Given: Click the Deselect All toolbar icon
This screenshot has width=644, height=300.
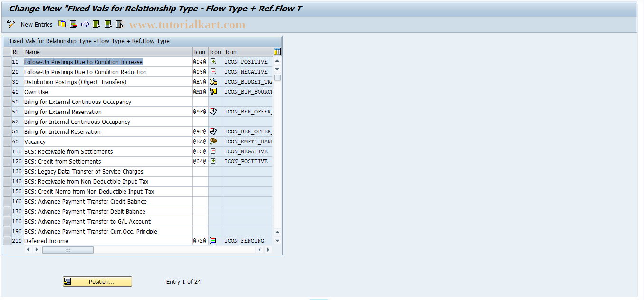Looking at the screenshot, I should click(x=119, y=24).
